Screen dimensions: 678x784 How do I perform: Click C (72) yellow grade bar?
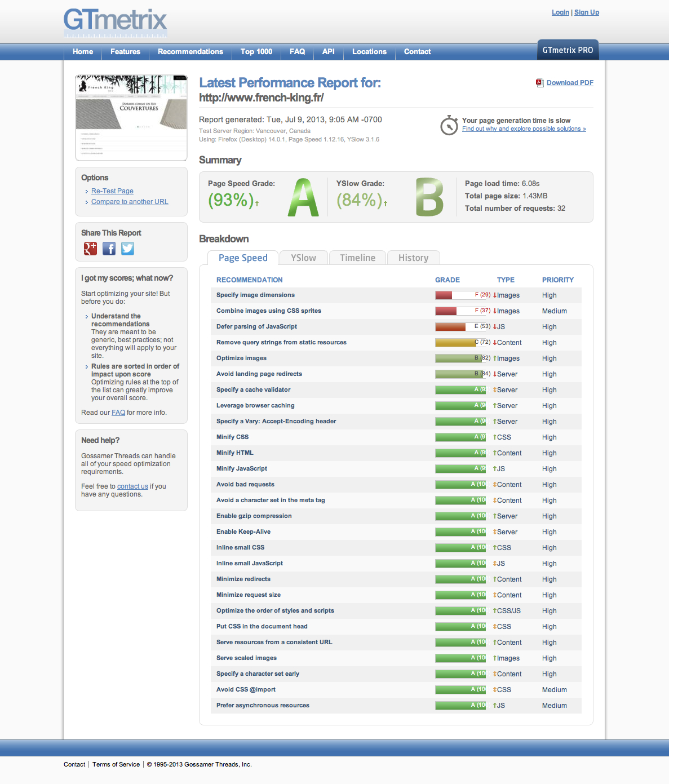click(460, 343)
